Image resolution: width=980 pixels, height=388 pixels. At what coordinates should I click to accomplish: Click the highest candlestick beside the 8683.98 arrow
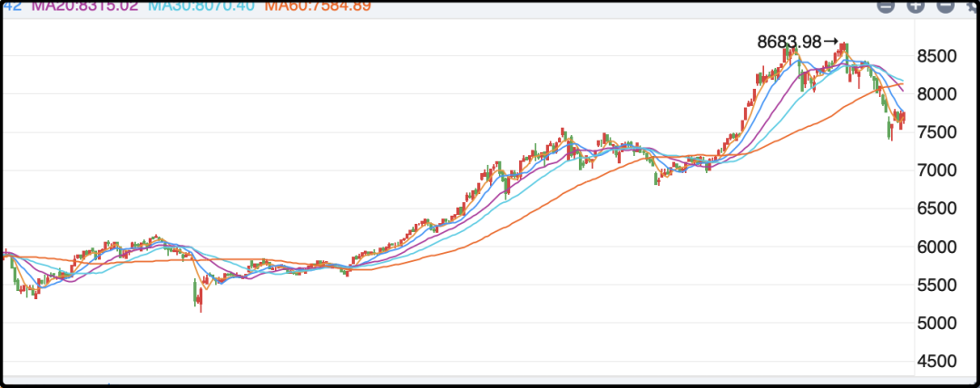[x=845, y=48]
